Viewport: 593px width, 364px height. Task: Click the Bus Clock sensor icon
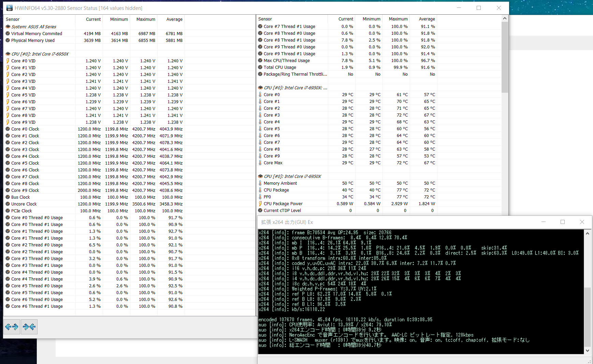coord(8,197)
